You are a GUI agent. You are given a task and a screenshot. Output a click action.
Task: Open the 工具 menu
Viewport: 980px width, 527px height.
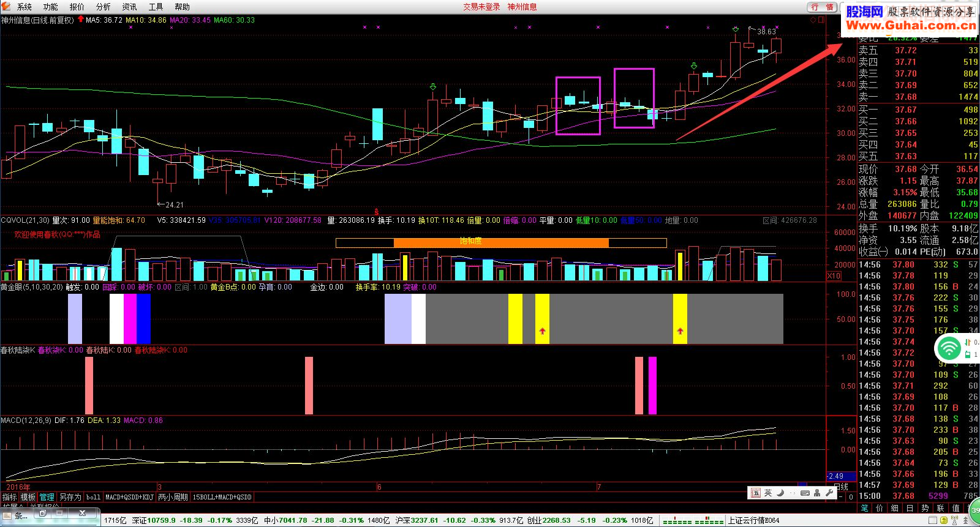point(156,7)
